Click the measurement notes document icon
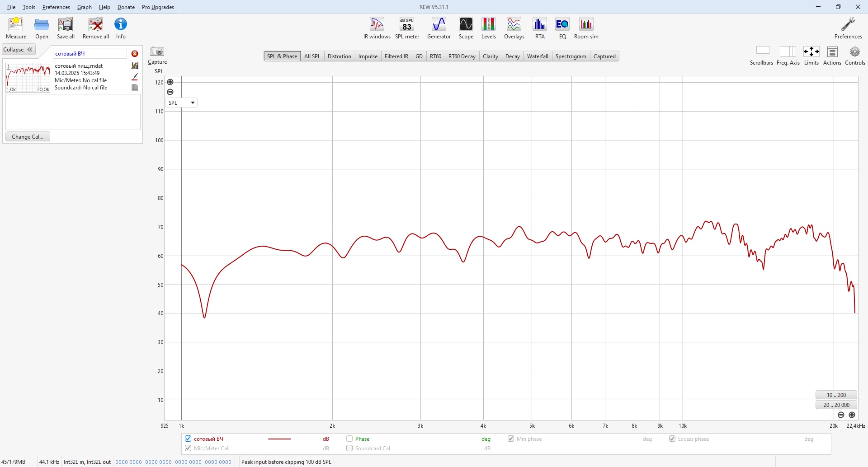 pos(135,88)
